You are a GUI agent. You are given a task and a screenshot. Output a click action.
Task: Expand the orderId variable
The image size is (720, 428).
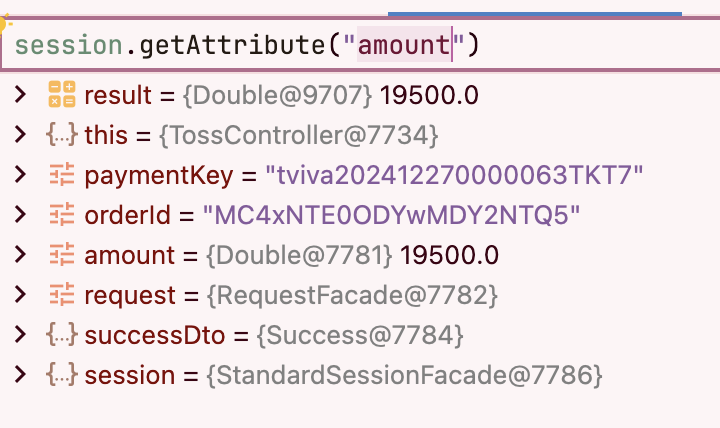(20, 214)
